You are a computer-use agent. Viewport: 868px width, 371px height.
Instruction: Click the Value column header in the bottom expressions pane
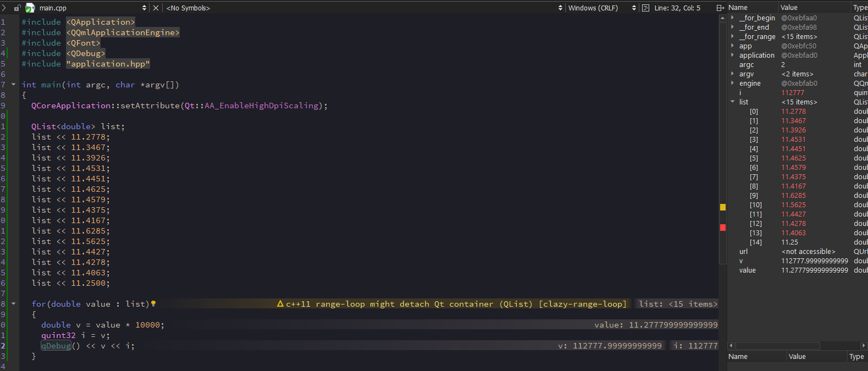click(816, 356)
